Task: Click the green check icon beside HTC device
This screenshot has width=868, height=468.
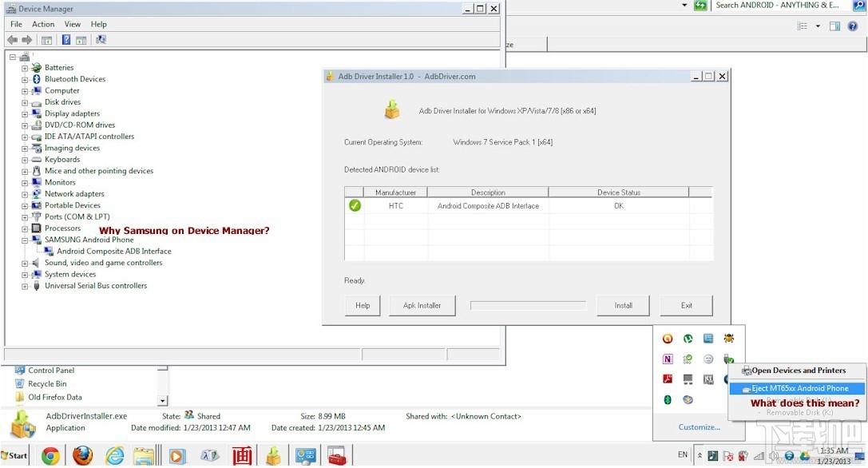Action: pos(355,205)
